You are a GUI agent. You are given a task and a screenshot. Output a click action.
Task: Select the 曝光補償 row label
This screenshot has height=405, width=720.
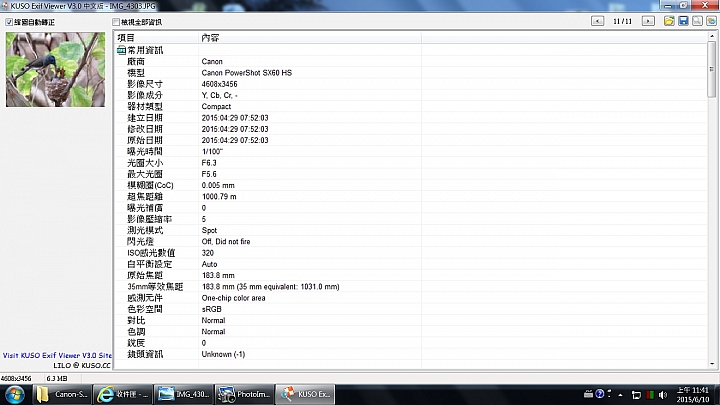[x=145, y=208]
